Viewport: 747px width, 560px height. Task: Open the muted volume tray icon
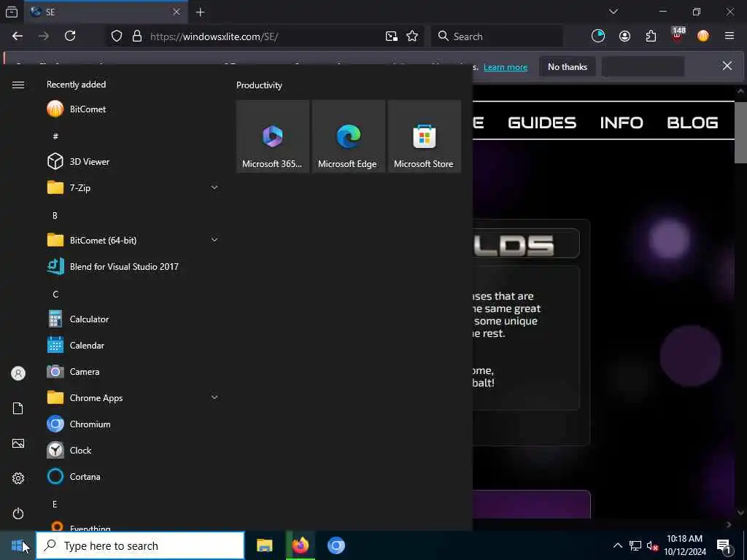652,545
